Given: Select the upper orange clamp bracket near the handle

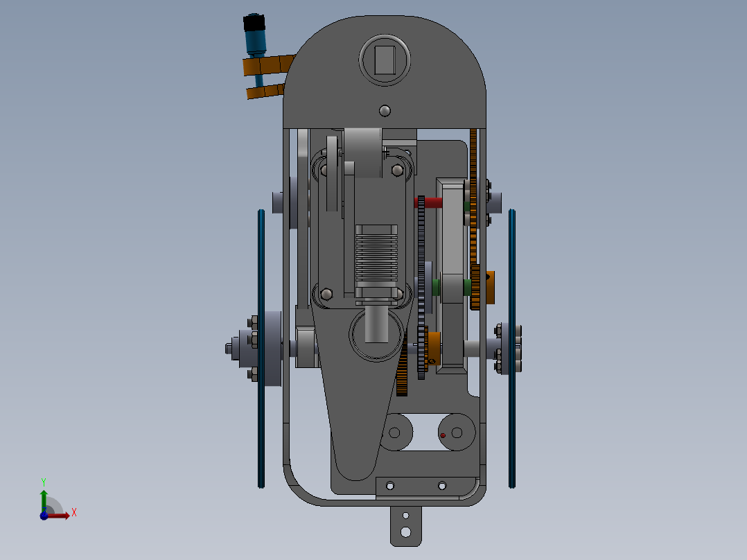Looking at the screenshot, I should pyautogui.click(x=269, y=65).
